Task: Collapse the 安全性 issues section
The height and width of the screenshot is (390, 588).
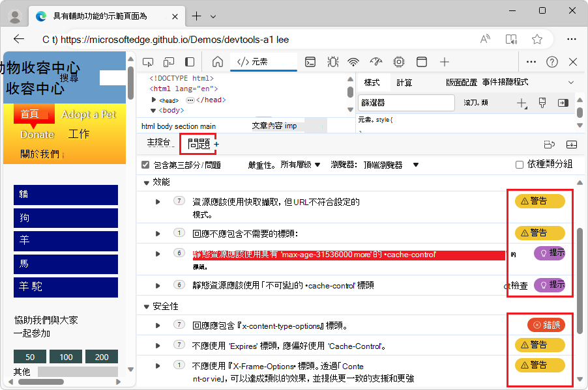Action: tap(146, 306)
